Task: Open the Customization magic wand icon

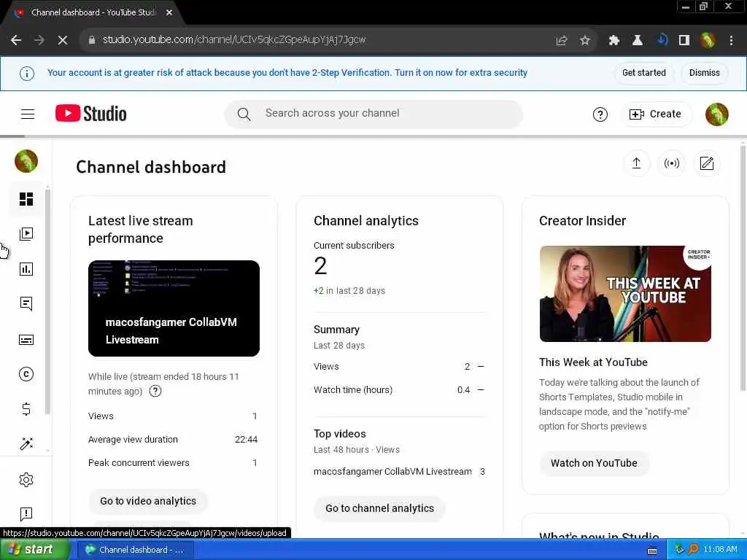Action: [x=26, y=443]
